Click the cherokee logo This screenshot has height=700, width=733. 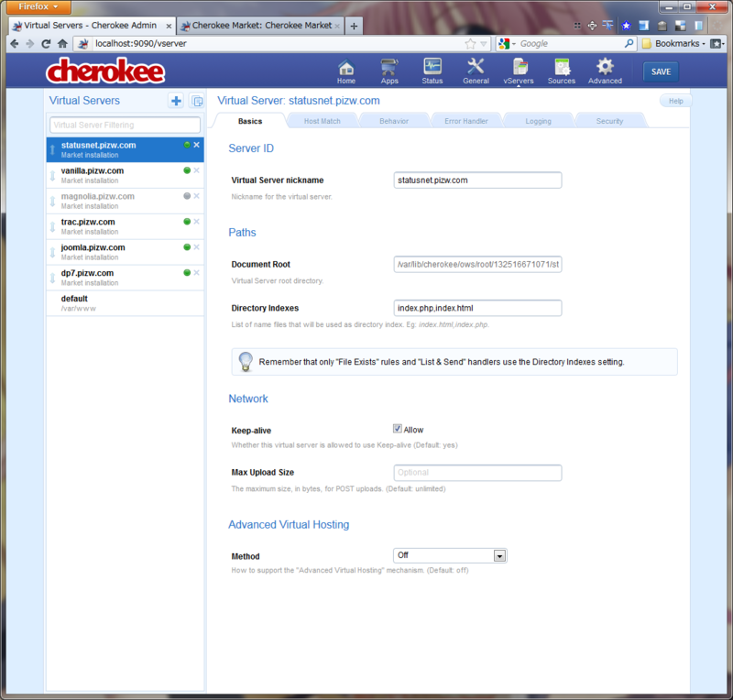(105, 71)
